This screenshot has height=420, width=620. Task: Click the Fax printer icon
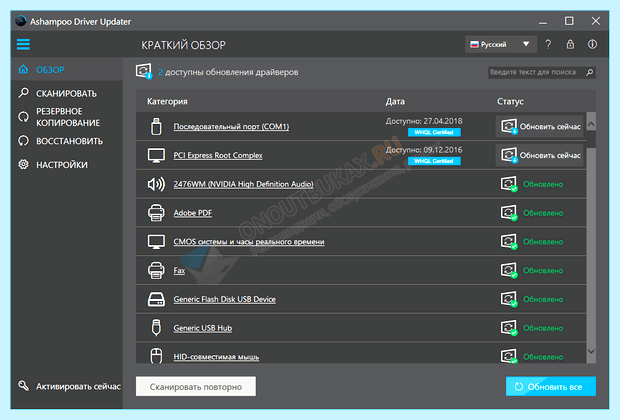coord(156,271)
